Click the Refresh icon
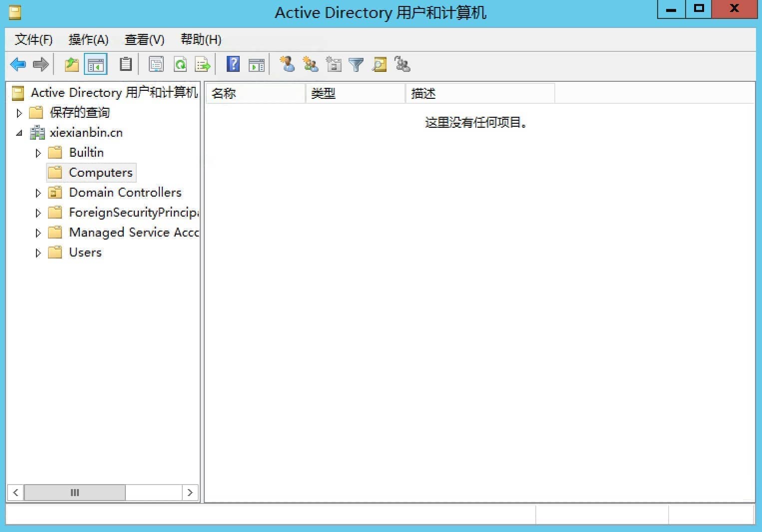Viewport: 762px width, 532px height. click(180, 64)
